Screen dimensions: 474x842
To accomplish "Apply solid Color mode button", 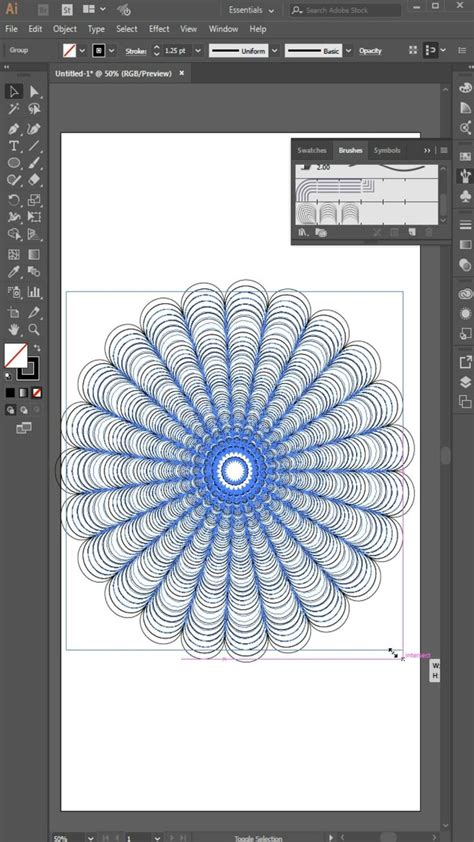I will click(x=10, y=393).
